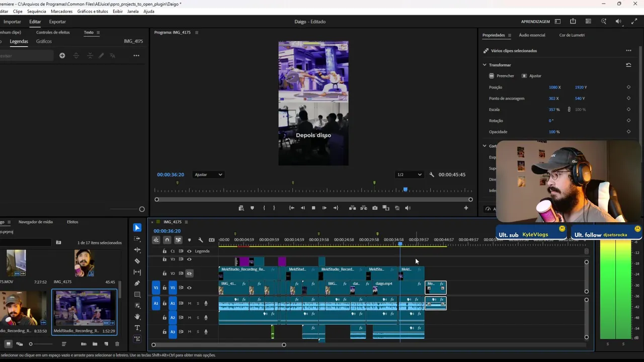Switch to the Gráficos tab
Image resolution: width=644 pixels, height=362 pixels.
[44, 41]
